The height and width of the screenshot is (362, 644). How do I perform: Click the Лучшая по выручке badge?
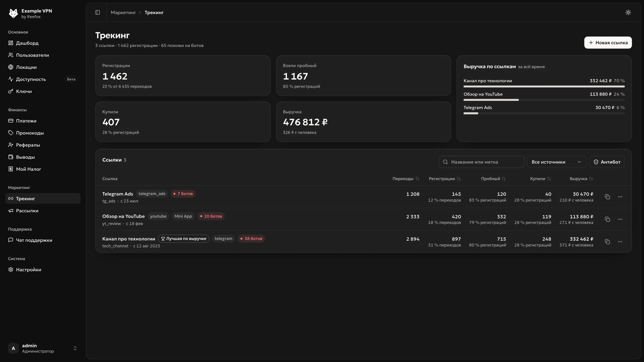coord(184,239)
